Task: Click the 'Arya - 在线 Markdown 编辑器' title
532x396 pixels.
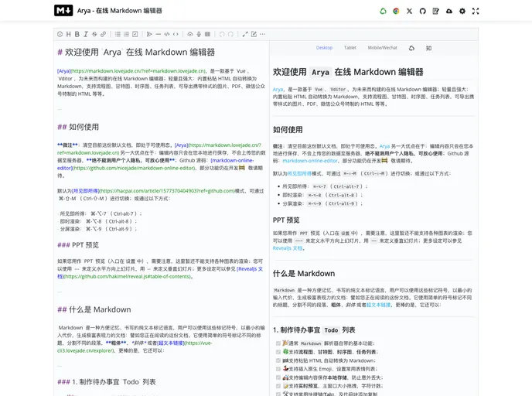Action: click(119, 11)
